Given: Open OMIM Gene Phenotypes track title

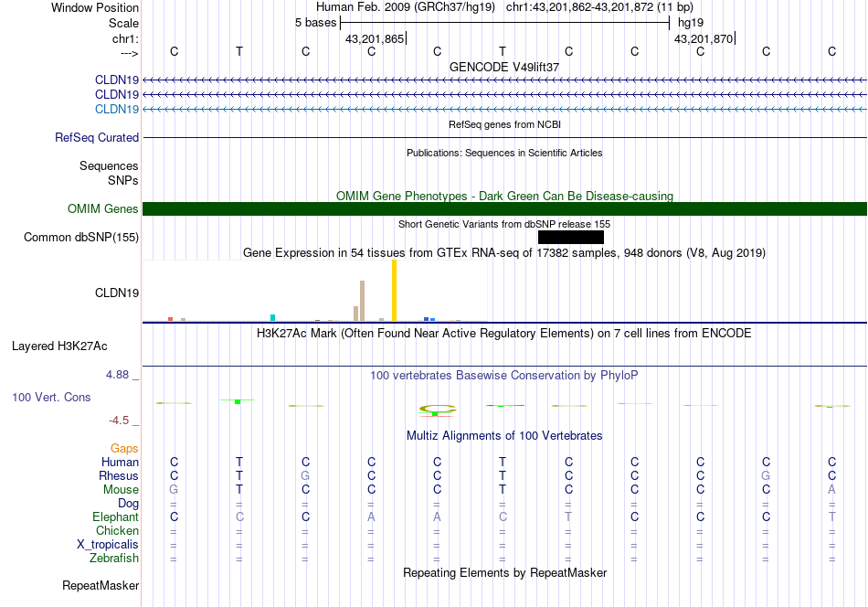Looking at the screenshot, I should click(504, 196).
